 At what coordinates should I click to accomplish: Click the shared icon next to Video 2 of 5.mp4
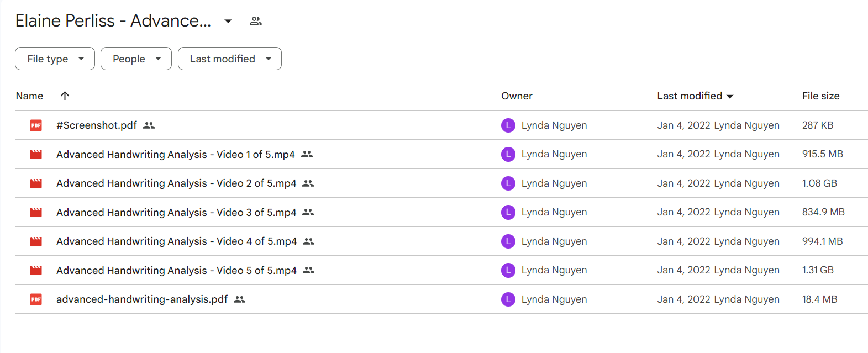point(308,183)
